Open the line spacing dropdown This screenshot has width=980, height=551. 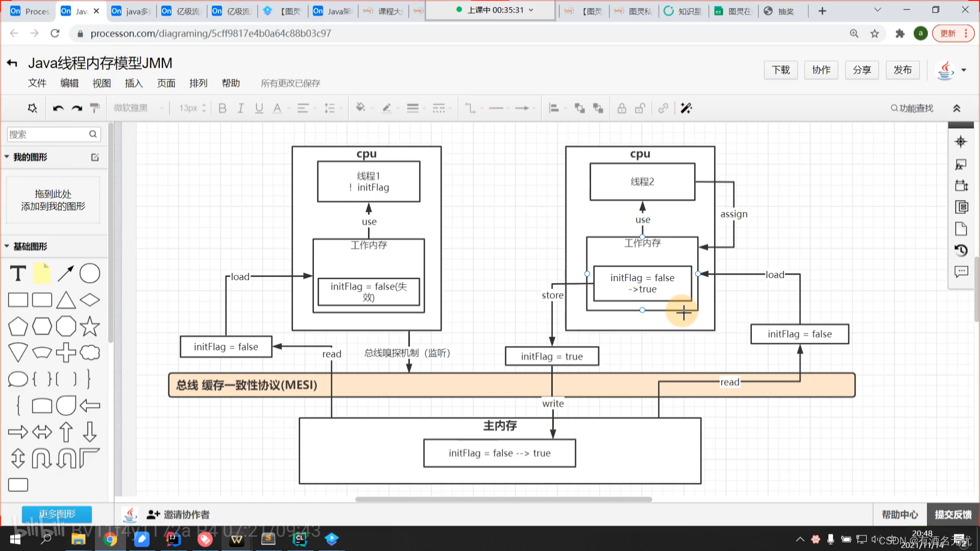point(330,108)
